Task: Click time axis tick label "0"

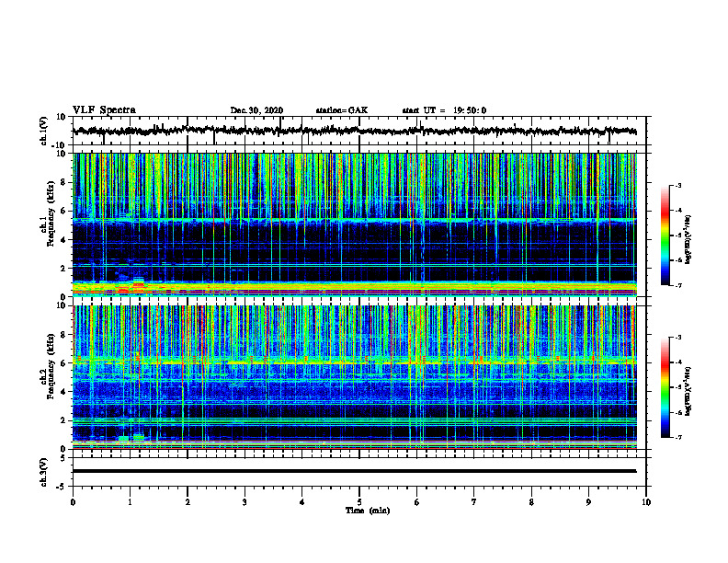Action: [73, 502]
